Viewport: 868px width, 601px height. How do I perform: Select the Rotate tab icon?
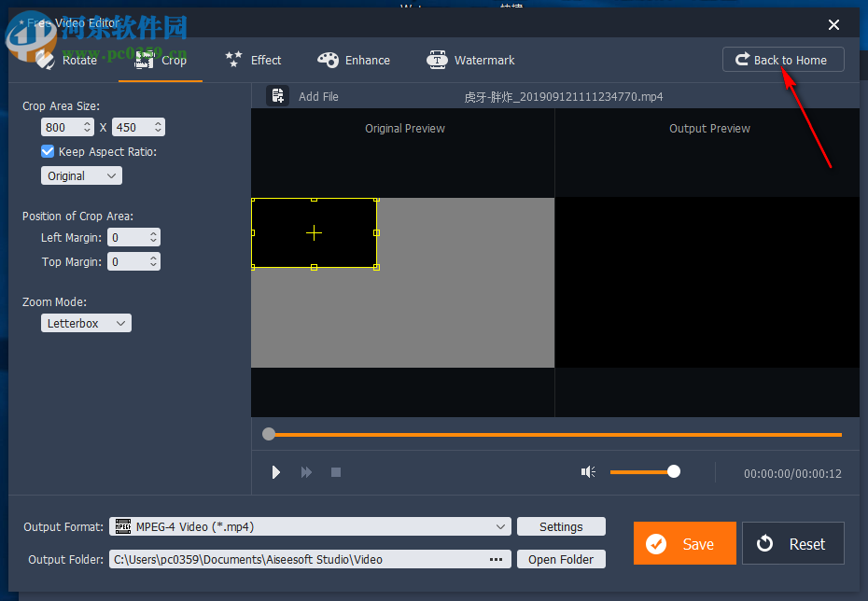click(x=45, y=60)
